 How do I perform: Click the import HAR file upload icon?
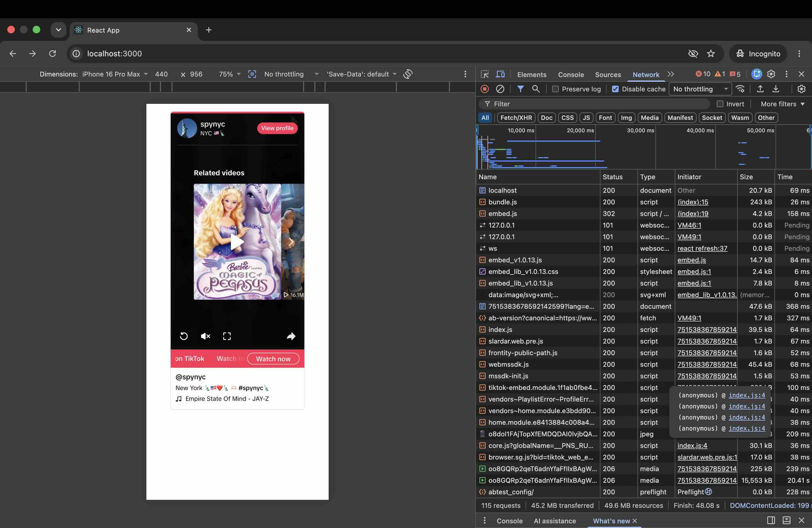point(760,89)
